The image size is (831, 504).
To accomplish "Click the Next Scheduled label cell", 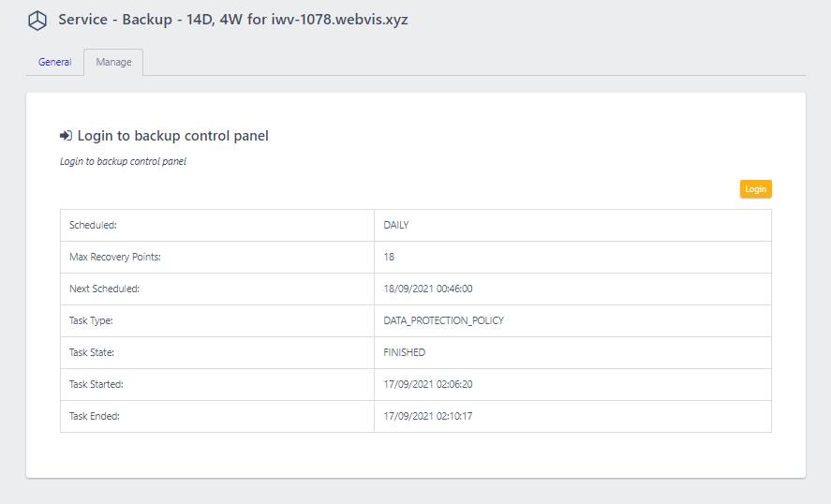I will click(x=217, y=289).
